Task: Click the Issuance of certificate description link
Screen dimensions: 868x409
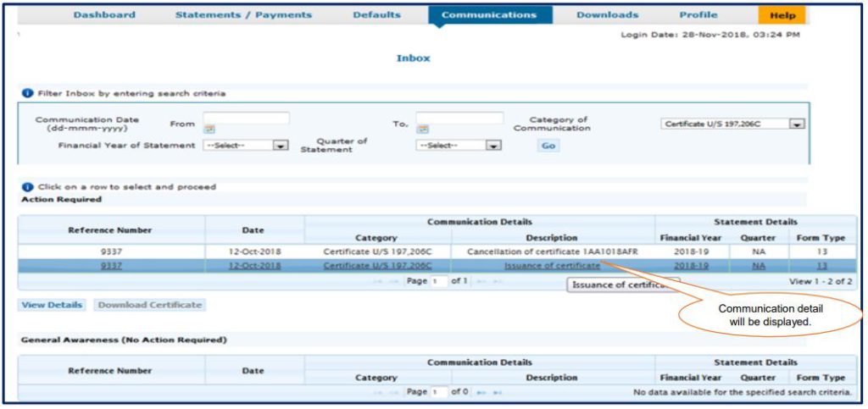Action: click(x=552, y=266)
